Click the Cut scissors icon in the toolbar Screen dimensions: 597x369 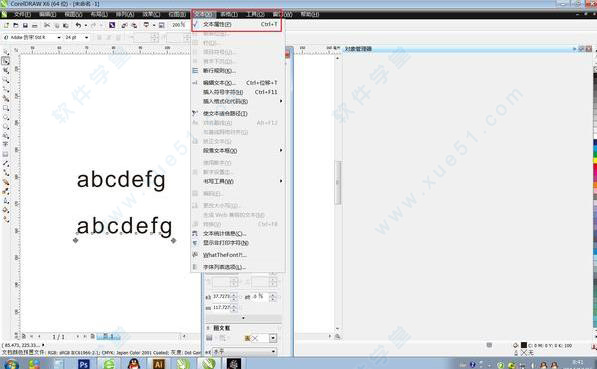(47, 26)
